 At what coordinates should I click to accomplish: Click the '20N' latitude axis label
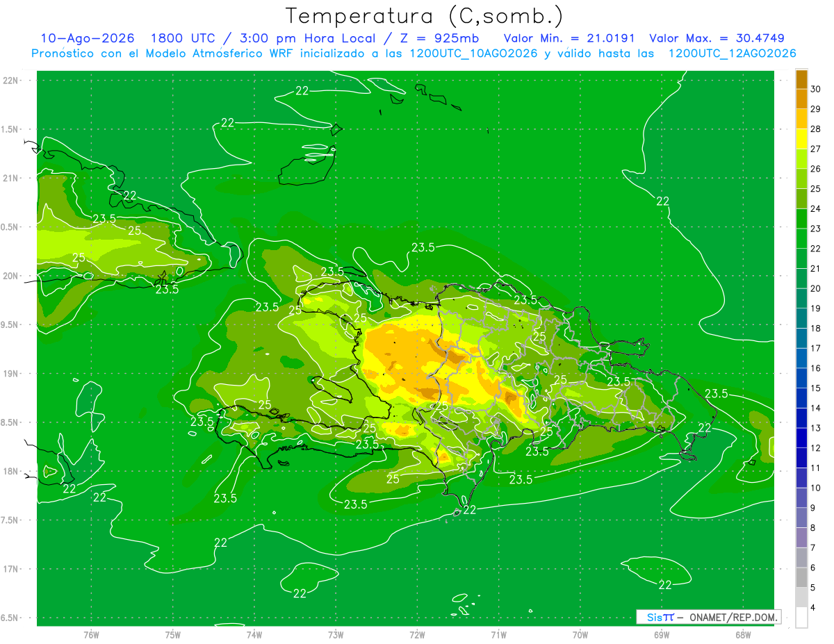point(10,276)
